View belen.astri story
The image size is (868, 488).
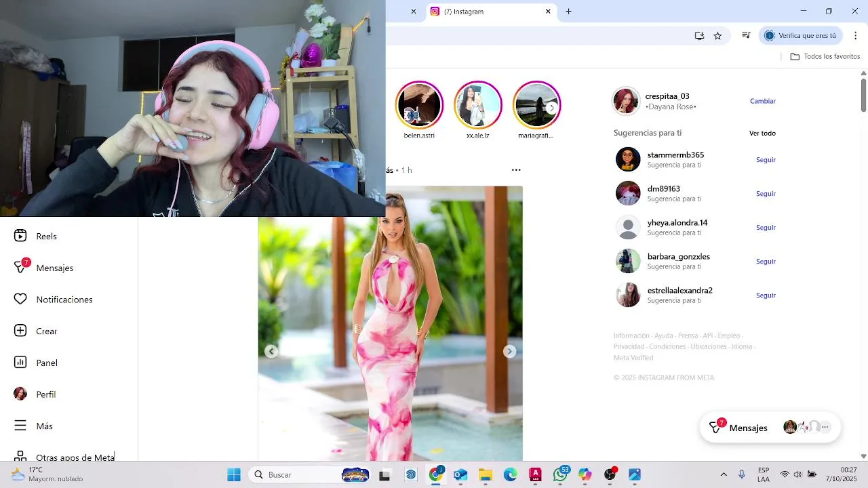tap(419, 105)
